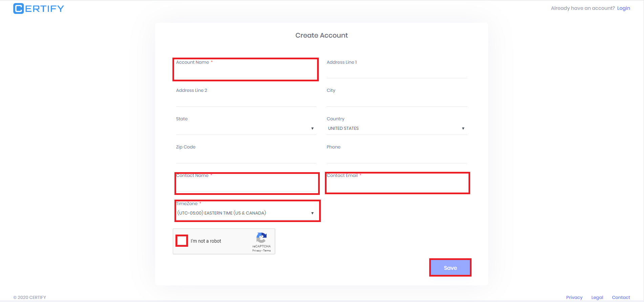
Task: Click the © 2020 CERTIFY footer text
Action: click(29, 297)
